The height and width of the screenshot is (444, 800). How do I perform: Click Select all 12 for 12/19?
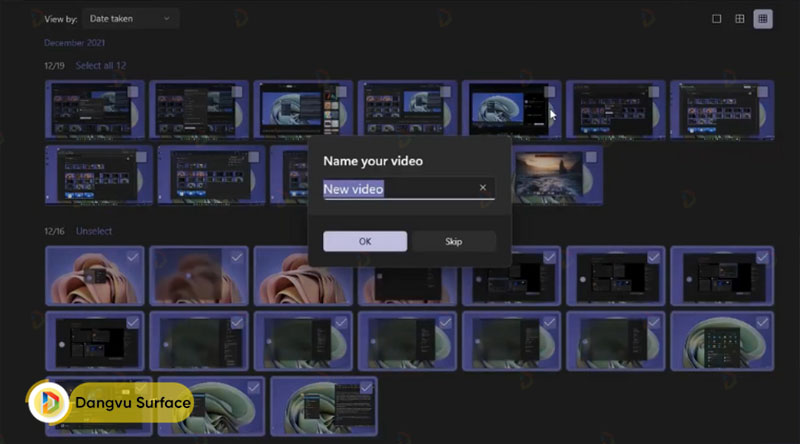[x=101, y=66]
